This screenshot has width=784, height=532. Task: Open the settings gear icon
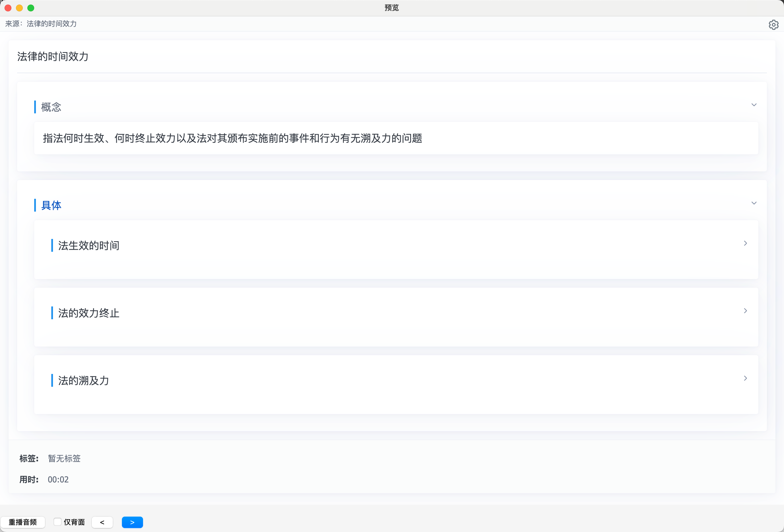coord(773,24)
